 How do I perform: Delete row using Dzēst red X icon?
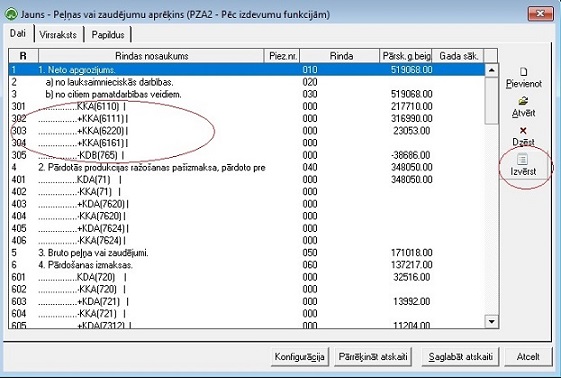(523, 131)
